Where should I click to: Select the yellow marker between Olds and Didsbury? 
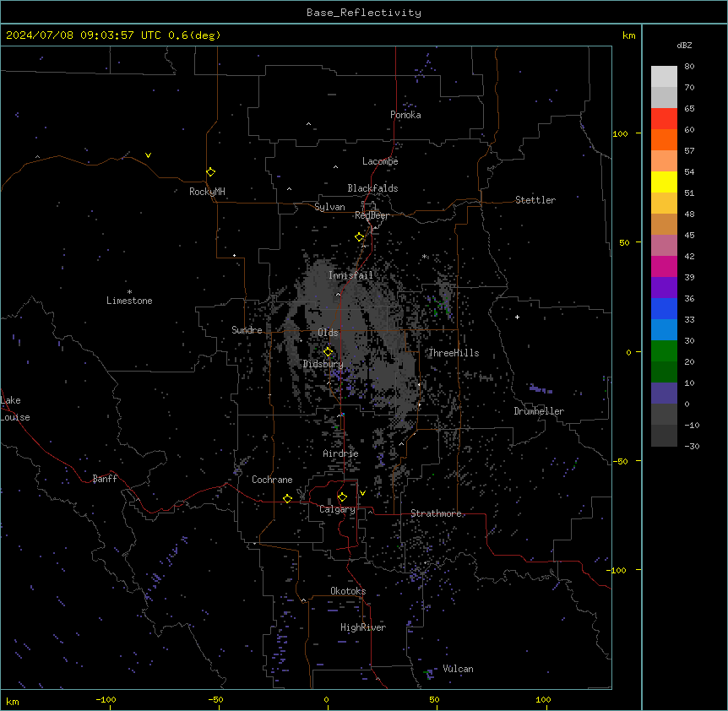point(328,352)
